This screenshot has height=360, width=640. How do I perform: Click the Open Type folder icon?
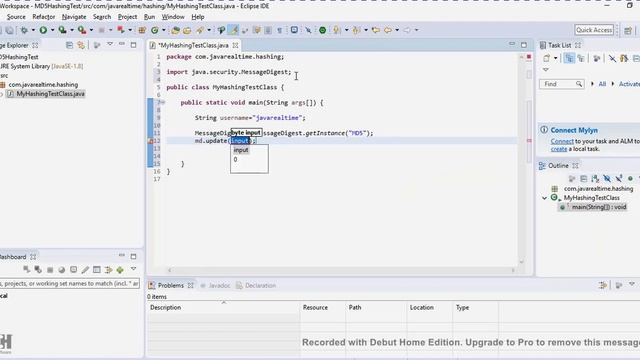[x=176, y=30]
